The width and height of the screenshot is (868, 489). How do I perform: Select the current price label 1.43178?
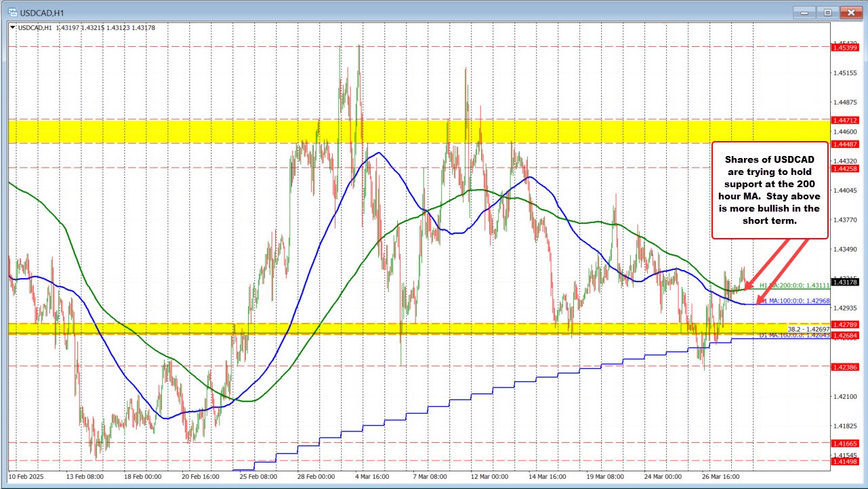[x=845, y=282]
